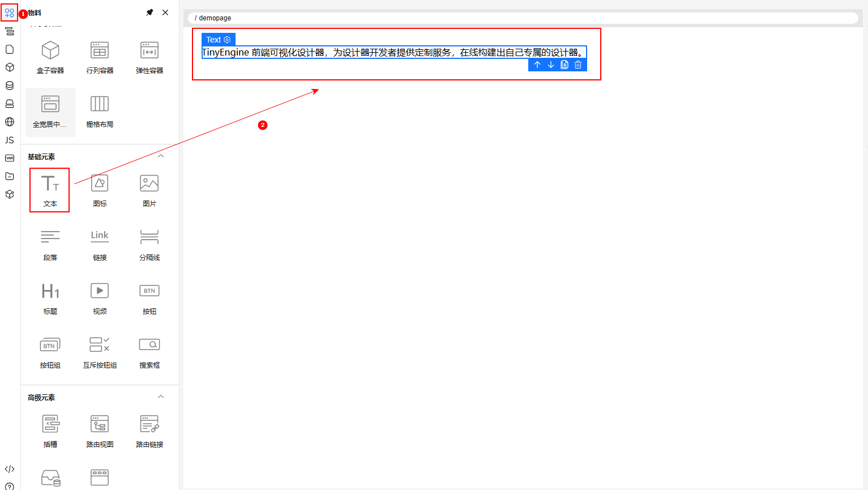Open the materials plugin in sidebar

[x=10, y=12]
